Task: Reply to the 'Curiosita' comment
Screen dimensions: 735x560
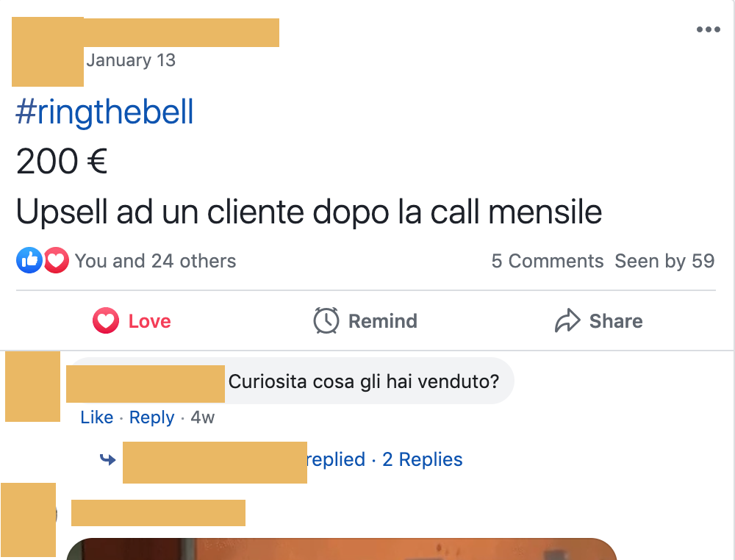Action: click(151, 417)
